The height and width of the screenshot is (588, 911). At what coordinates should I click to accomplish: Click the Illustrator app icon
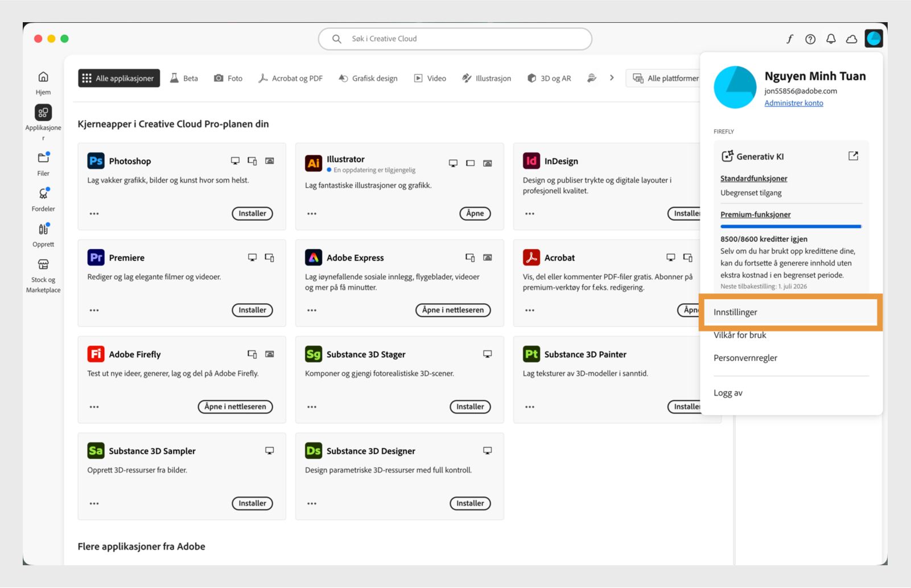point(314,164)
